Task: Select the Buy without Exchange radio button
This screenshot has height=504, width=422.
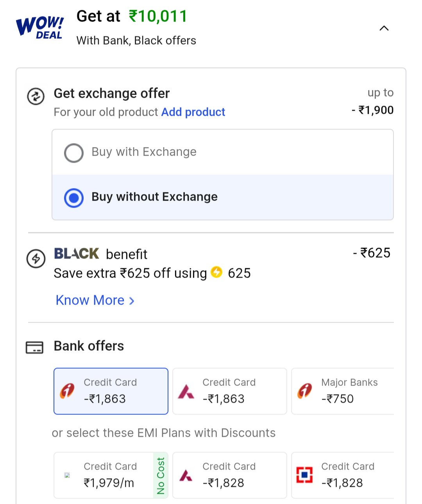Action: (x=74, y=198)
